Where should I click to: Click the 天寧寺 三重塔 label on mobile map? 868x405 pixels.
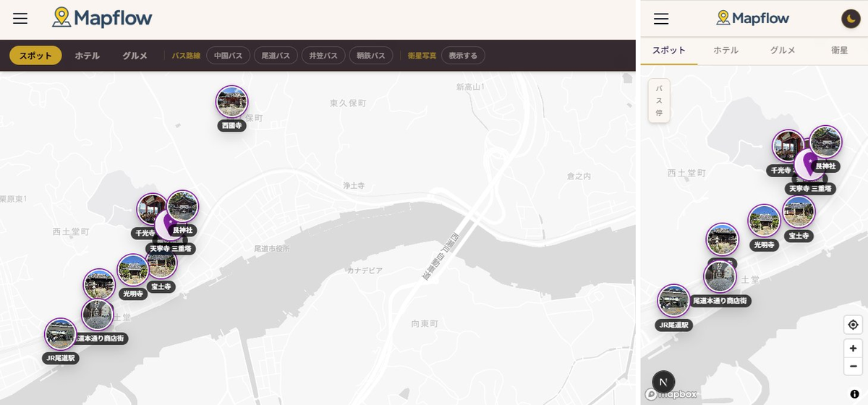pos(810,189)
